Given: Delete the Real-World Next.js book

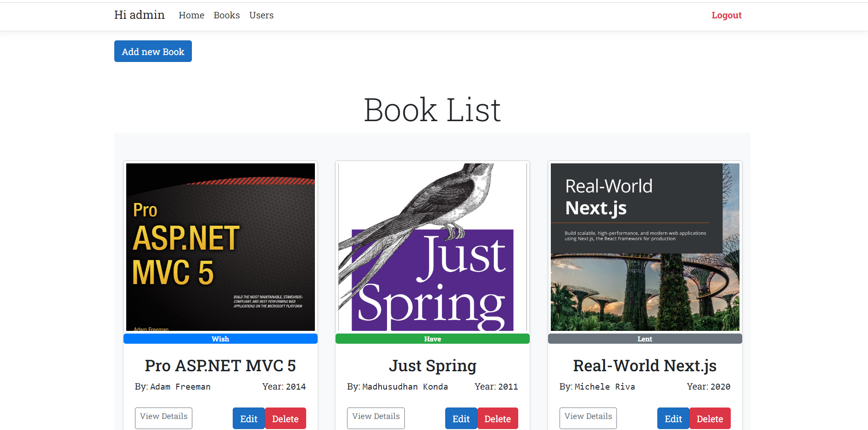Looking at the screenshot, I should point(710,418).
